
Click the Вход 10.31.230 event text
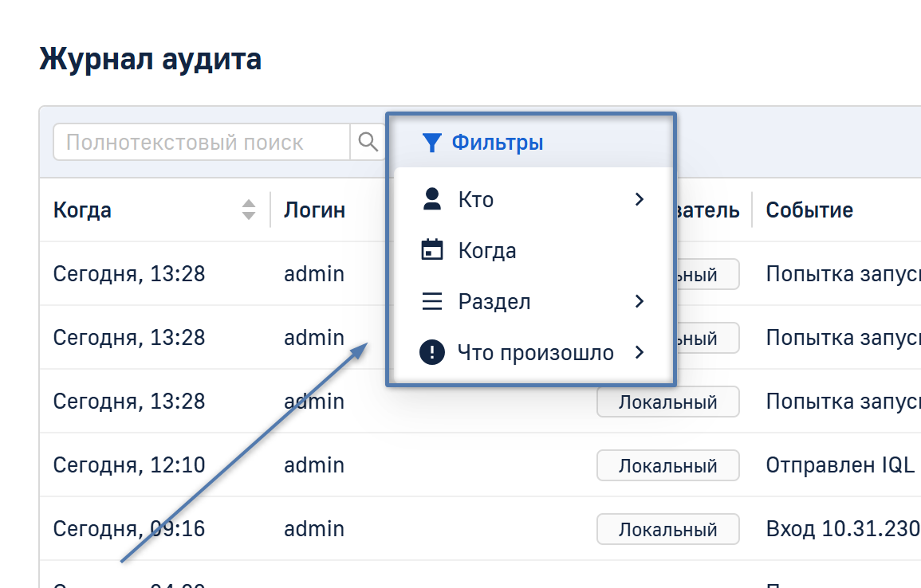pyautogui.click(x=842, y=529)
